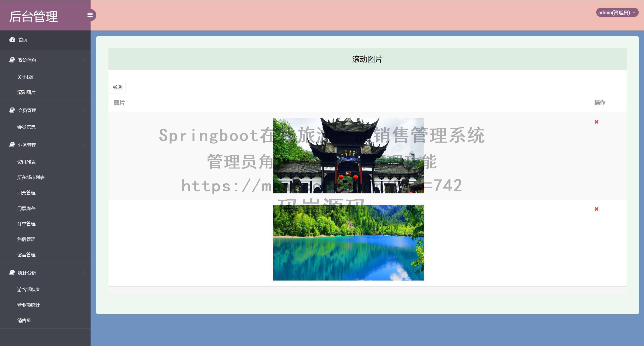The height and width of the screenshot is (346, 644).
Task: Collapse the 业务管理 chevron arrow
Action: pos(84,145)
